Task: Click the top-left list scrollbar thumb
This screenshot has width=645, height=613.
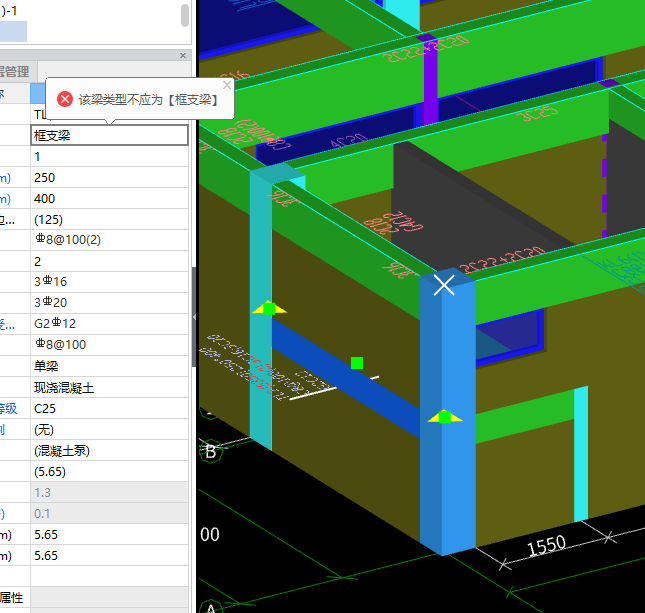Action: point(185,16)
